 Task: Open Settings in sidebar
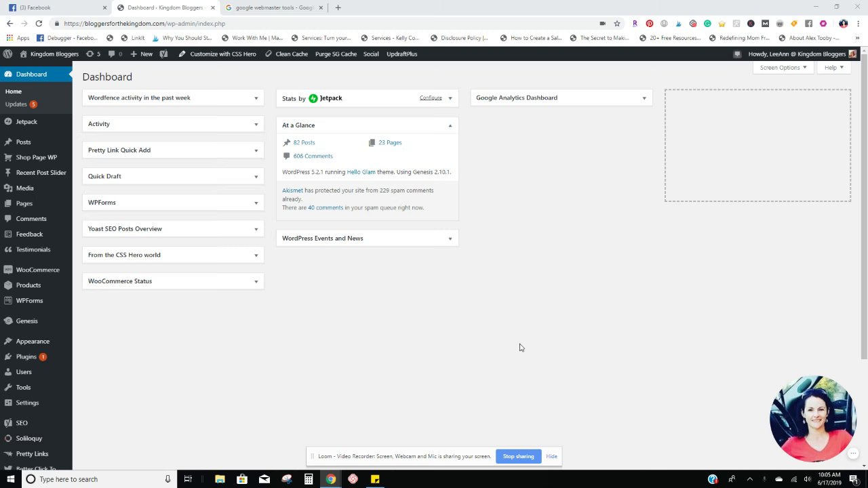(x=36, y=403)
